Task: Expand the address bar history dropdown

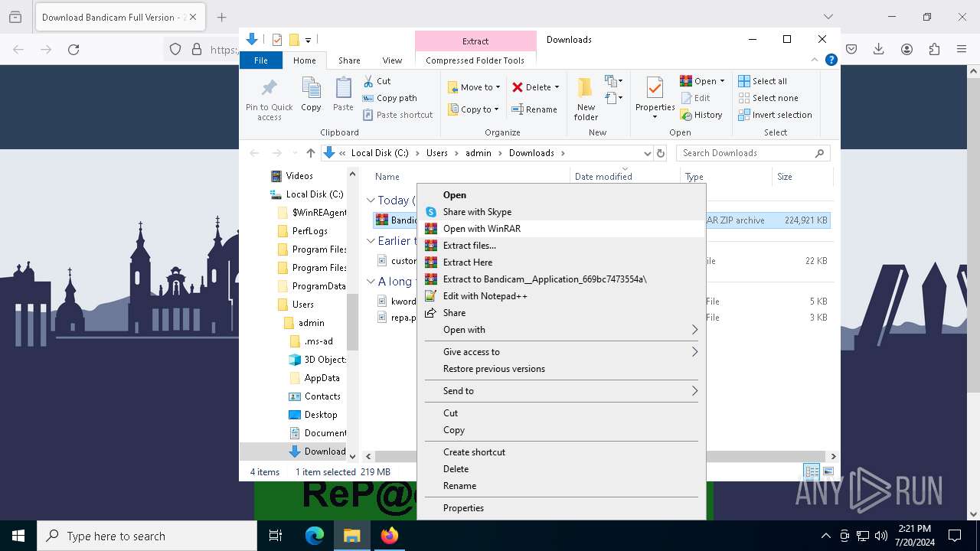Action: (648, 153)
